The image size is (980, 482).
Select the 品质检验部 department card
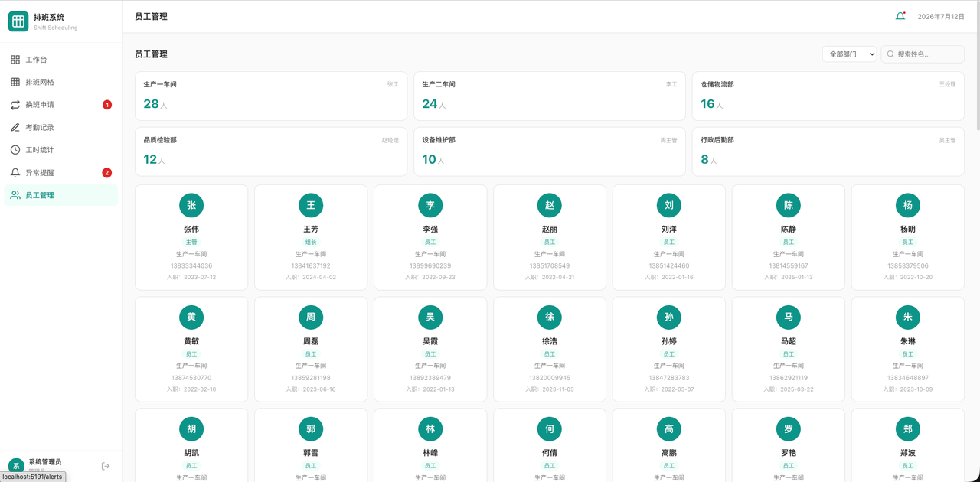[x=271, y=151]
